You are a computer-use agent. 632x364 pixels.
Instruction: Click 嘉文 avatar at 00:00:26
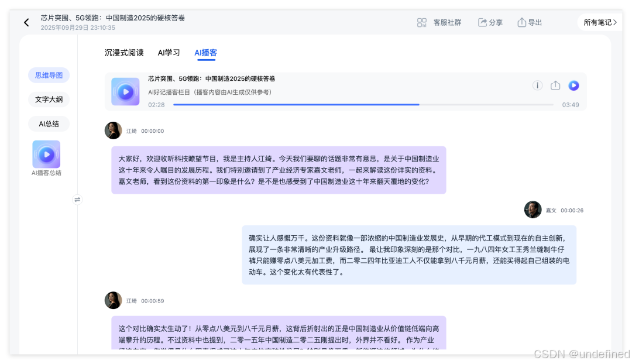533,210
